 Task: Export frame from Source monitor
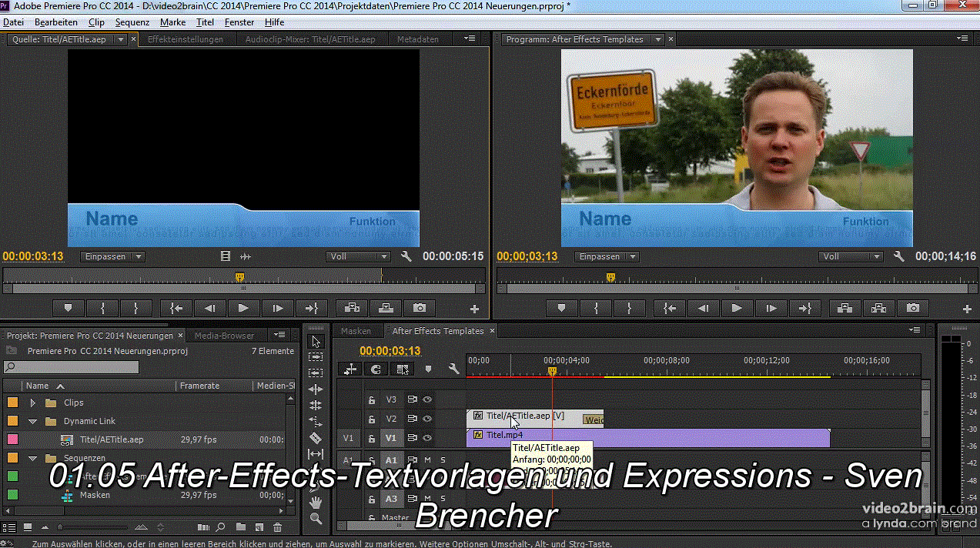pos(420,308)
